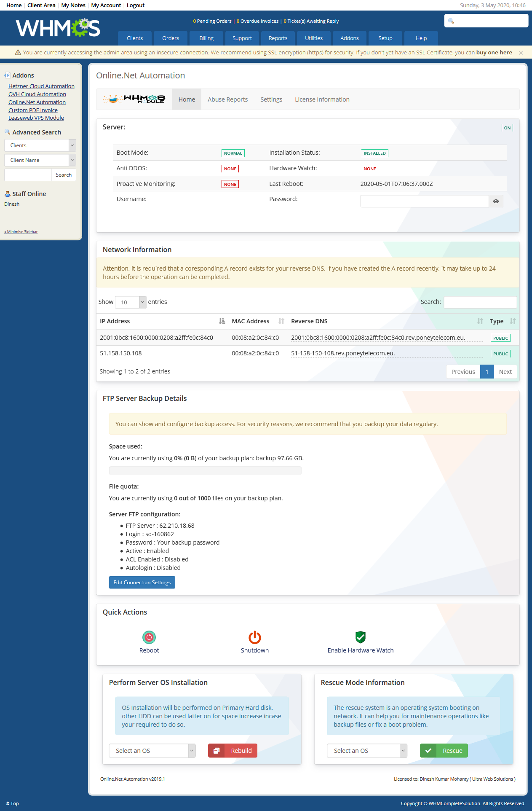Open the Show entries count dropdown

click(131, 302)
